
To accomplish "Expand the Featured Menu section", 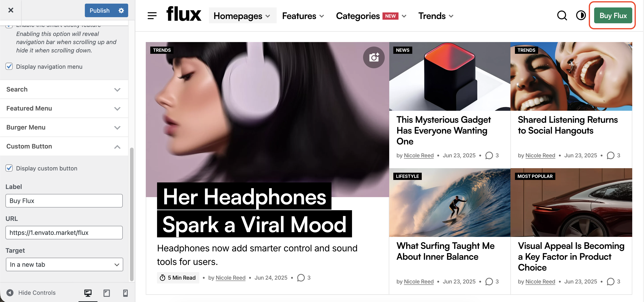I will [x=64, y=109].
